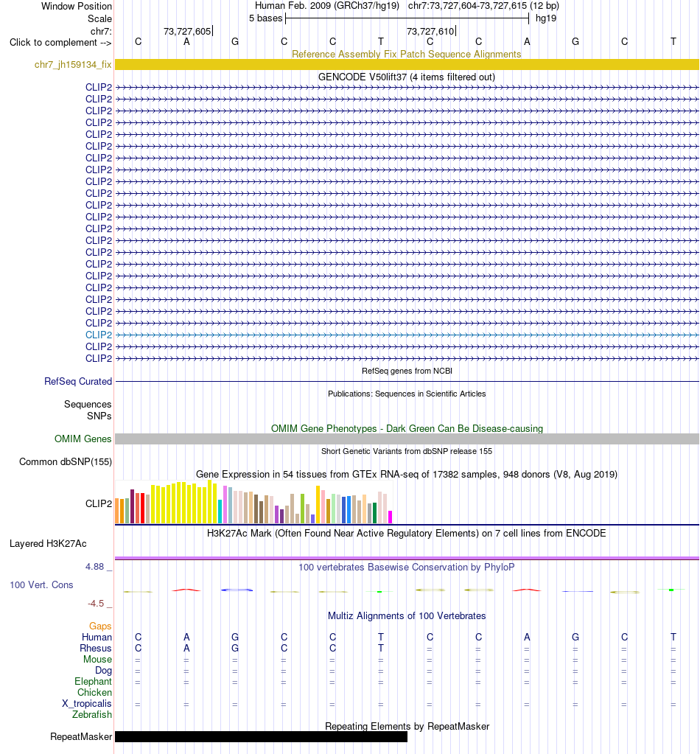Click the 5 bases scale bar
This screenshot has width=700, height=754.
click(407, 18)
